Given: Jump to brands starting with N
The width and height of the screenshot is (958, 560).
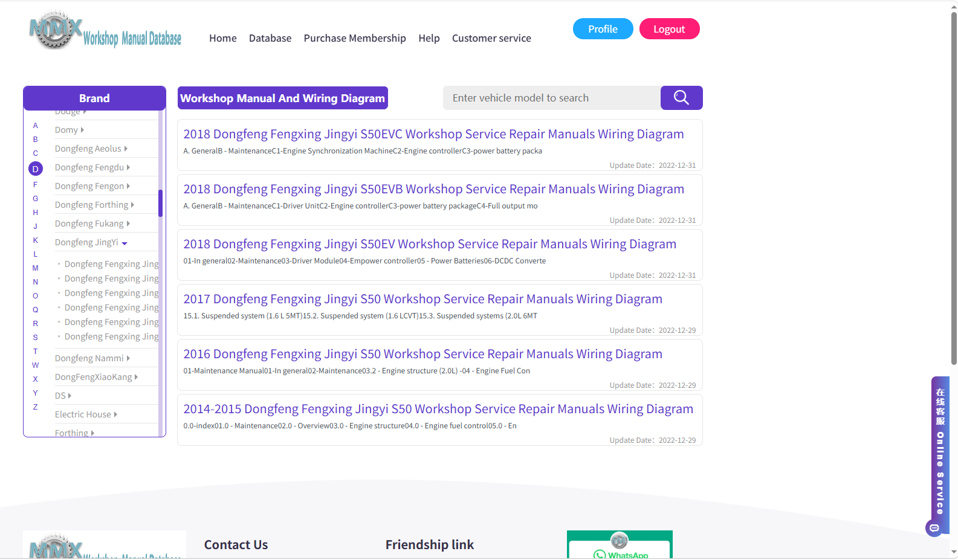Looking at the screenshot, I should 36,282.
